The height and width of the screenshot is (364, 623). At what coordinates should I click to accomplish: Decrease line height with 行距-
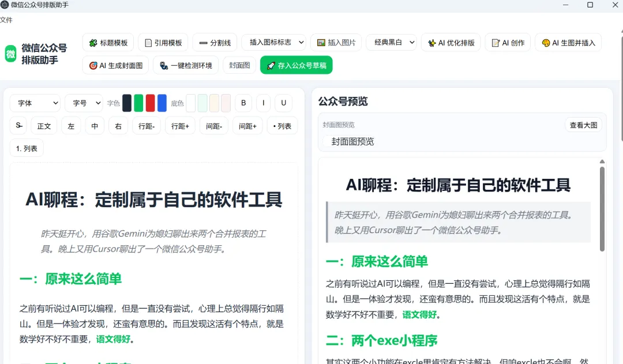(147, 126)
